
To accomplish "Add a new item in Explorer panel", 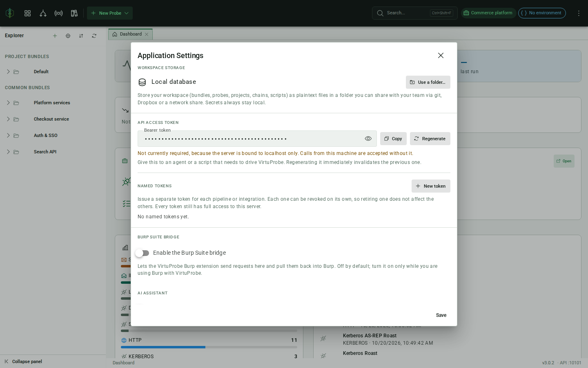I will pos(55,36).
